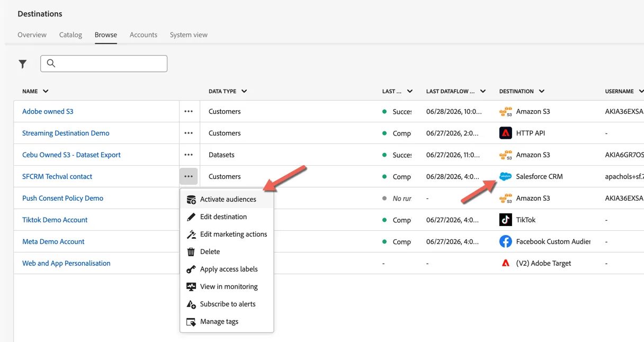Click the HTTP API Adobe icon
This screenshot has height=342, width=644.
click(x=506, y=133)
